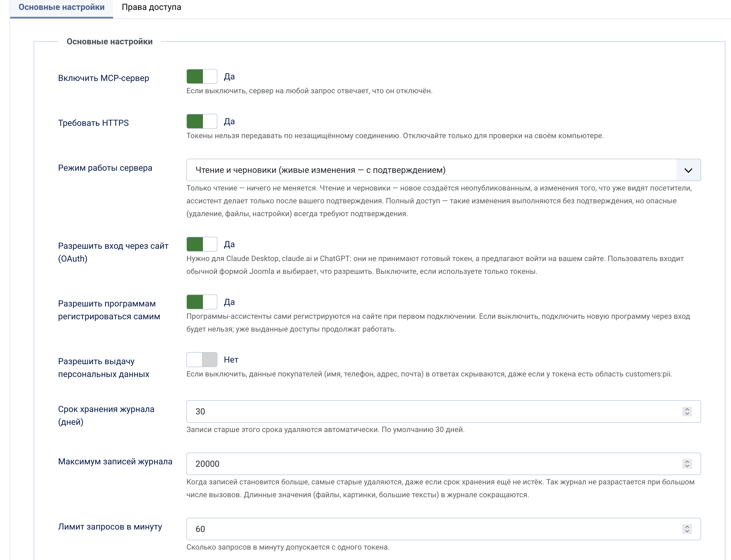Click the hint 'Токены нельзя передавать по незащищённому соединению'
Viewport: 731px width, 560px height.
tap(395, 136)
